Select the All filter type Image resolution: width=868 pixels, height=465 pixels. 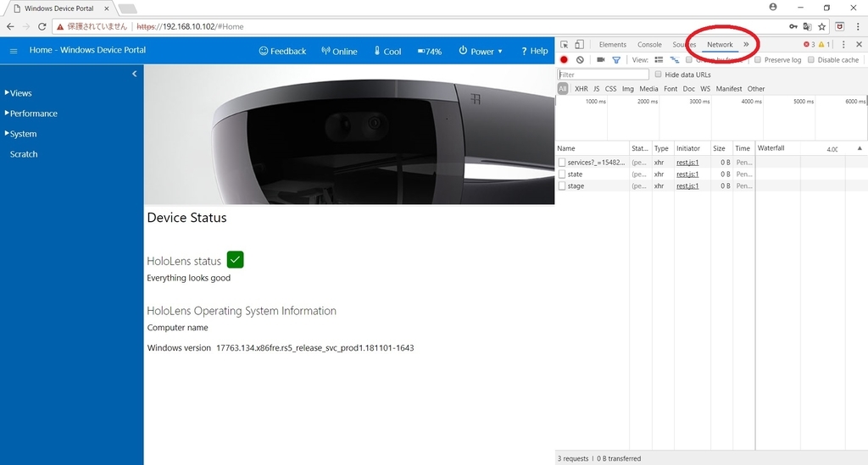pos(563,88)
